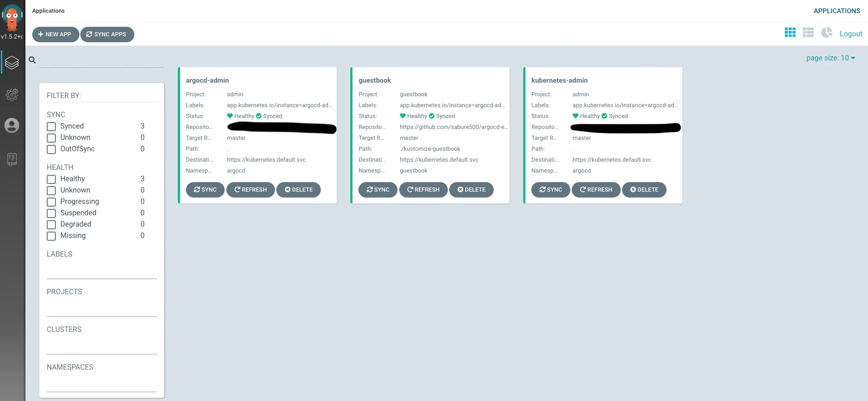Enable the Synced sync filter checkbox

tap(51, 127)
